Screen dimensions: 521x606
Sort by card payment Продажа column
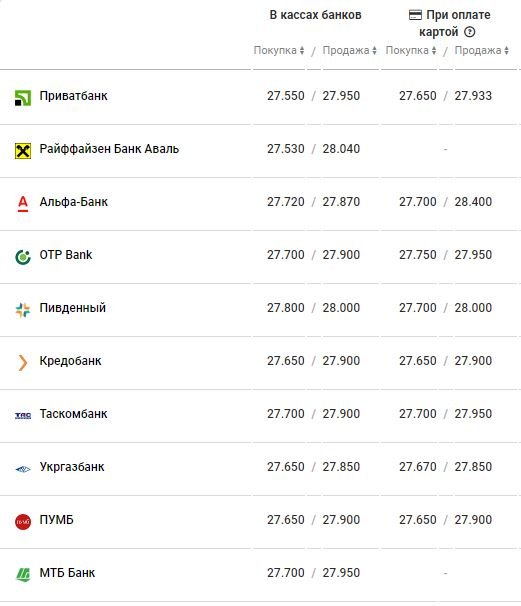point(482,50)
